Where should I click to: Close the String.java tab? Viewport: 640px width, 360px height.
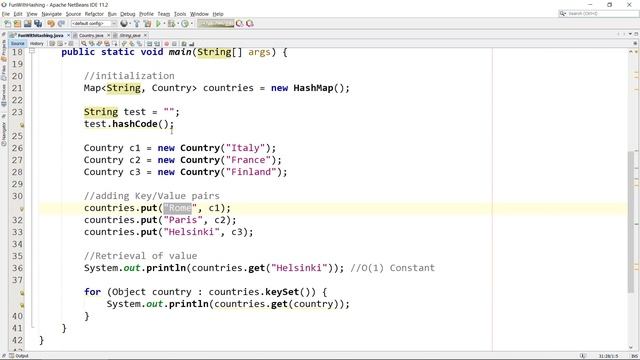pyautogui.click(x=145, y=36)
